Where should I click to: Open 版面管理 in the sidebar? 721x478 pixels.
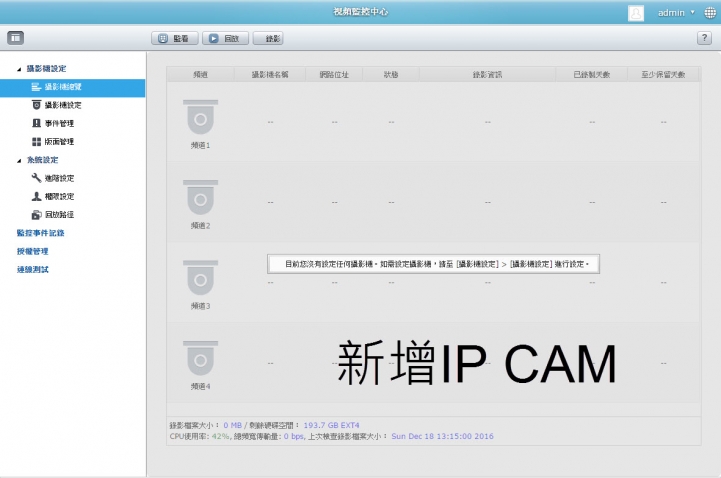(53, 142)
